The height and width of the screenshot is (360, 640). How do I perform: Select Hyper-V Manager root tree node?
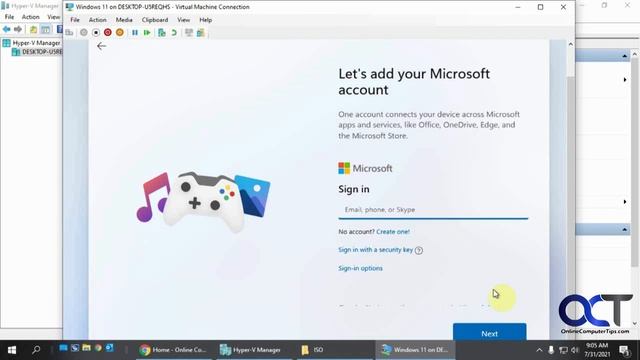coord(31,43)
